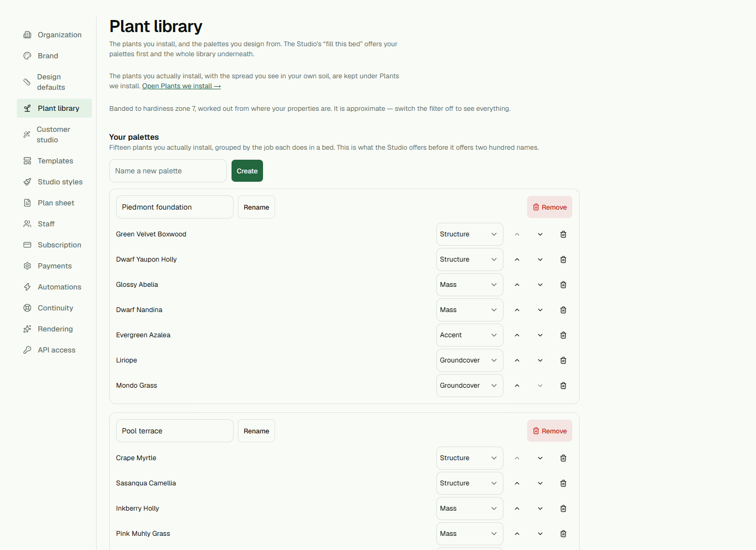Click the Piedmont foundation name field
This screenshot has height=550, width=756.
[x=175, y=207]
